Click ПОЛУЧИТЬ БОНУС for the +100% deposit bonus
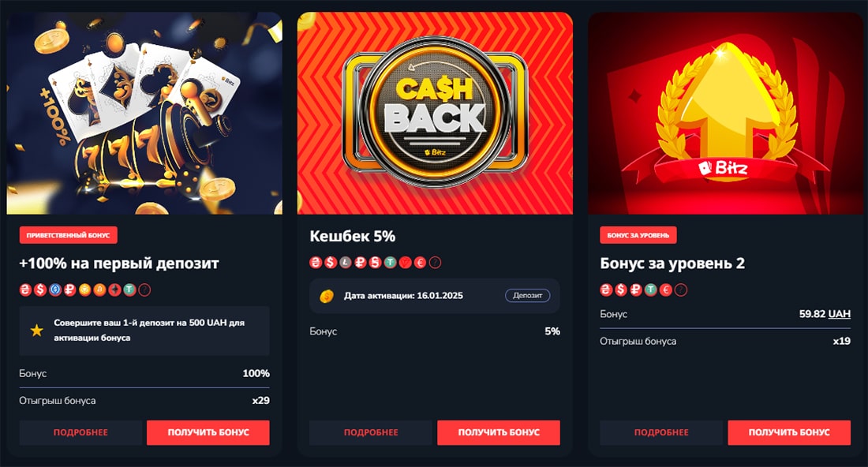Image resolution: width=868 pixels, height=467 pixels. pyautogui.click(x=208, y=432)
